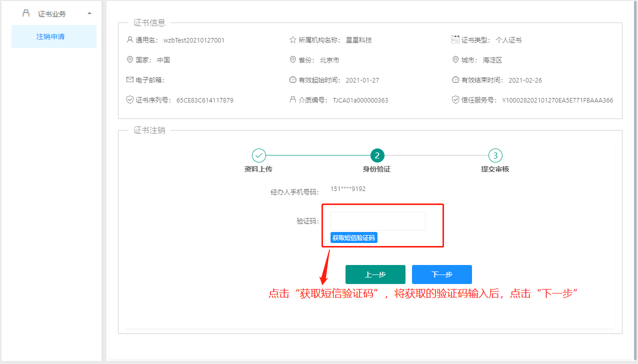Click the envelope icon beside 电子邮箱
638x364 pixels.
pos(130,79)
